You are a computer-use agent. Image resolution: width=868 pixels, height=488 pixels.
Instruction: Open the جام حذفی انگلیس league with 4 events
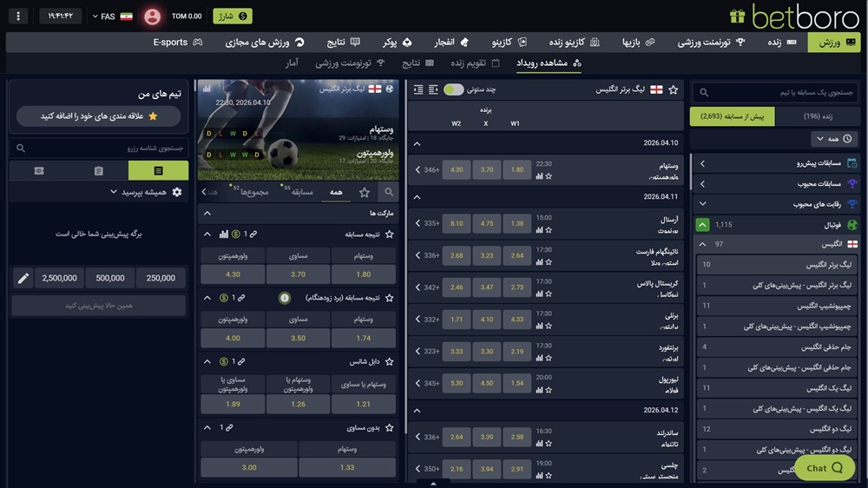point(778,347)
